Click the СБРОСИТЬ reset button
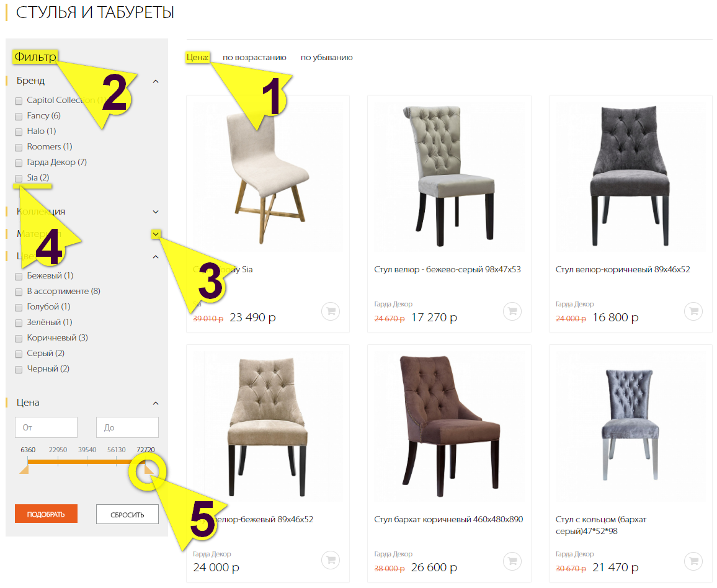The image size is (717, 588). point(127,514)
